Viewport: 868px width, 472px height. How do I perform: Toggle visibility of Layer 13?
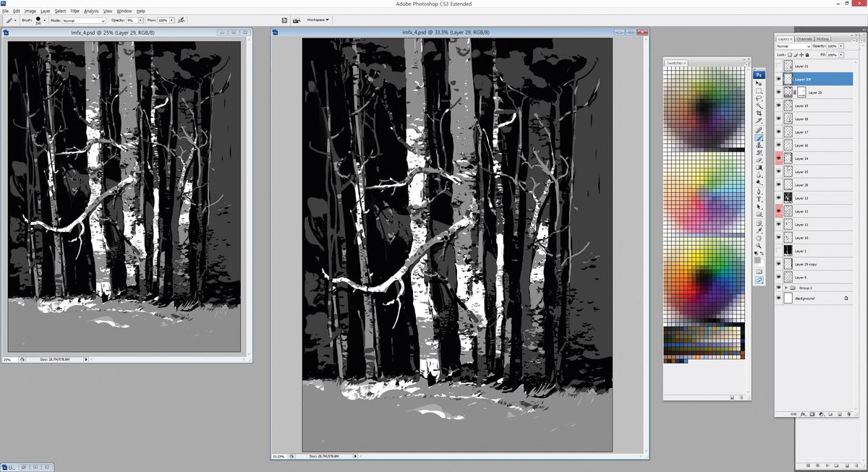click(779, 198)
